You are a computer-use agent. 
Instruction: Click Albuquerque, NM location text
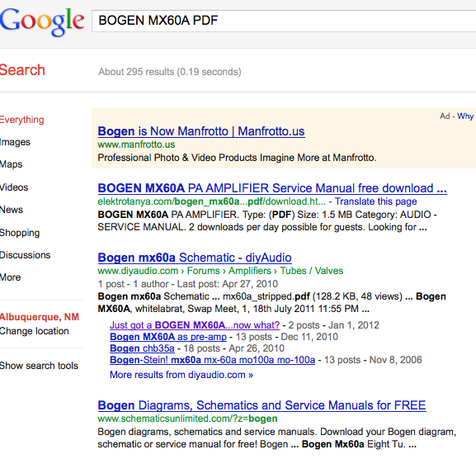pyautogui.click(x=40, y=317)
